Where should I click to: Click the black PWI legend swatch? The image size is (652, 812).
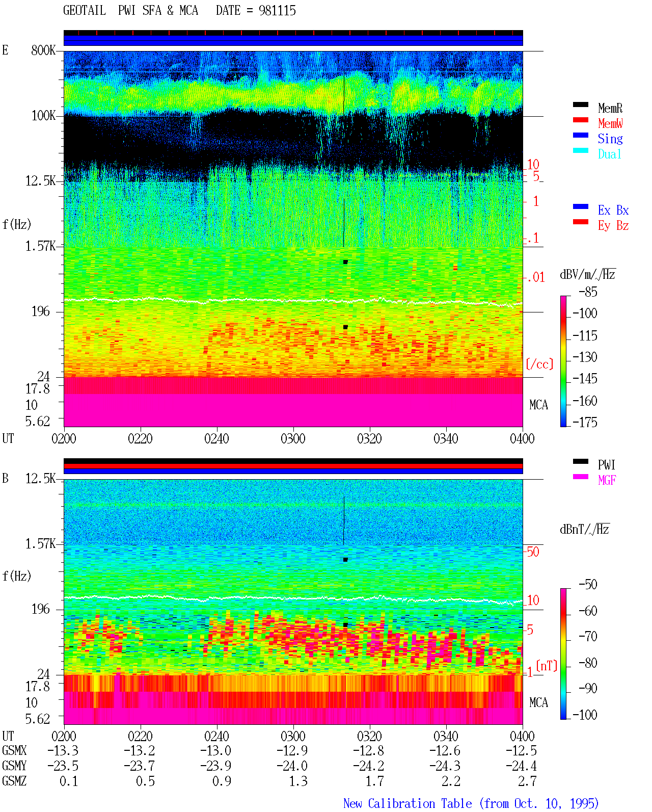pos(581,461)
